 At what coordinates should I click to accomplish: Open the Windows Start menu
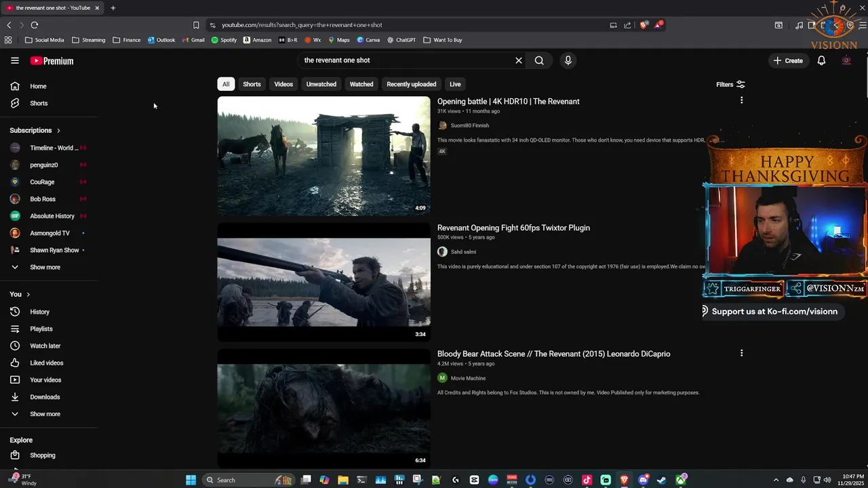pyautogui.click(x=191, y=480)
